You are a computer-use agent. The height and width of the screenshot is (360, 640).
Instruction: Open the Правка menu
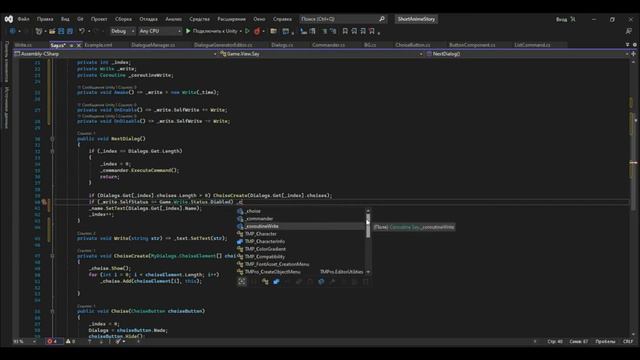click(x=45, y=19)
